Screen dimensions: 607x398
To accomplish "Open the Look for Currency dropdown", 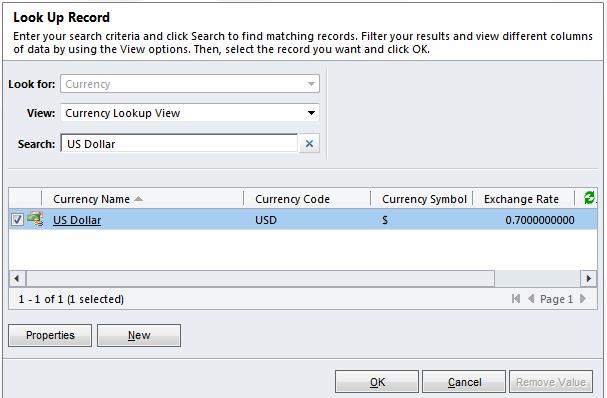I will pos(190,84).
